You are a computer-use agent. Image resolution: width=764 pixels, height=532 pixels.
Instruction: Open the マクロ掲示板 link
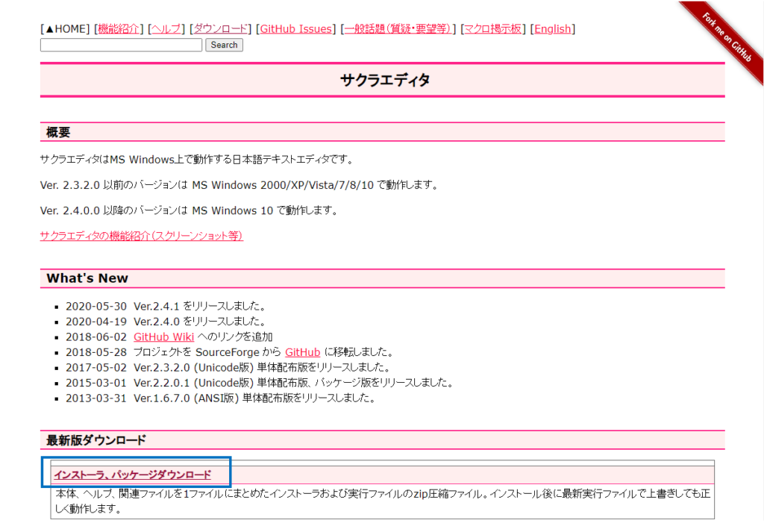point(492,29)
